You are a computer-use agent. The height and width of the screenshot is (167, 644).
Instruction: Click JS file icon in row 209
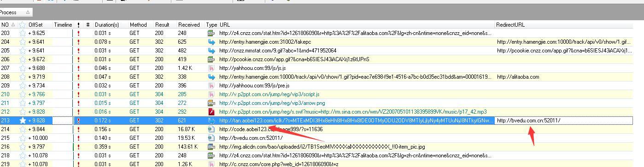coord(211,86)
